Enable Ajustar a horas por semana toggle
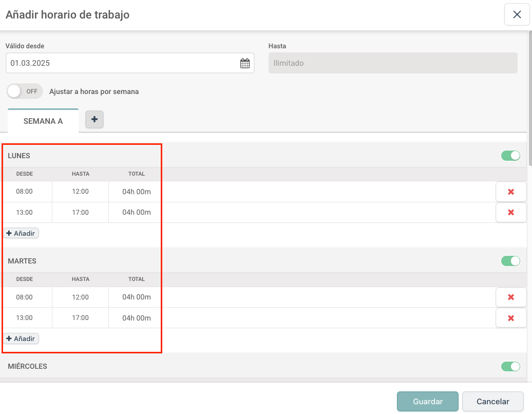Screen dimensions: 532x414 (24, 91)
